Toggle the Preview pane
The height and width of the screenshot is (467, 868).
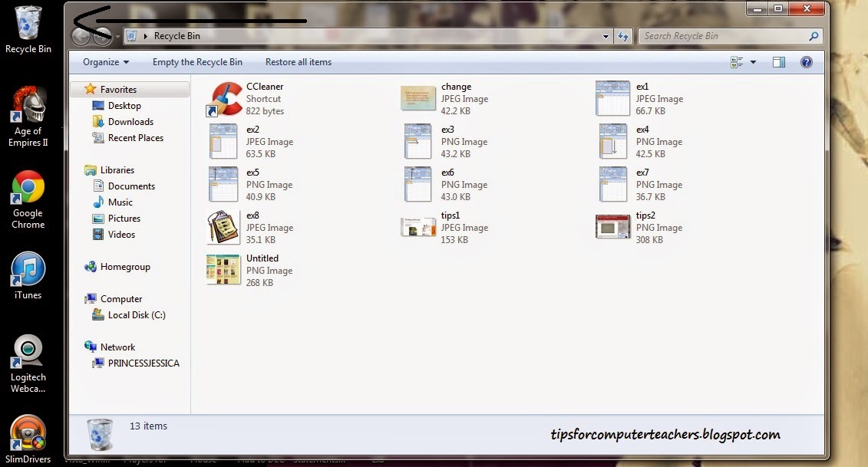point(778,62)
